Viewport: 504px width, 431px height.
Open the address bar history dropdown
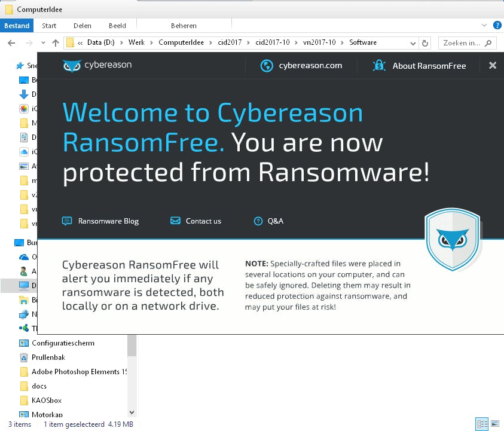413,42
